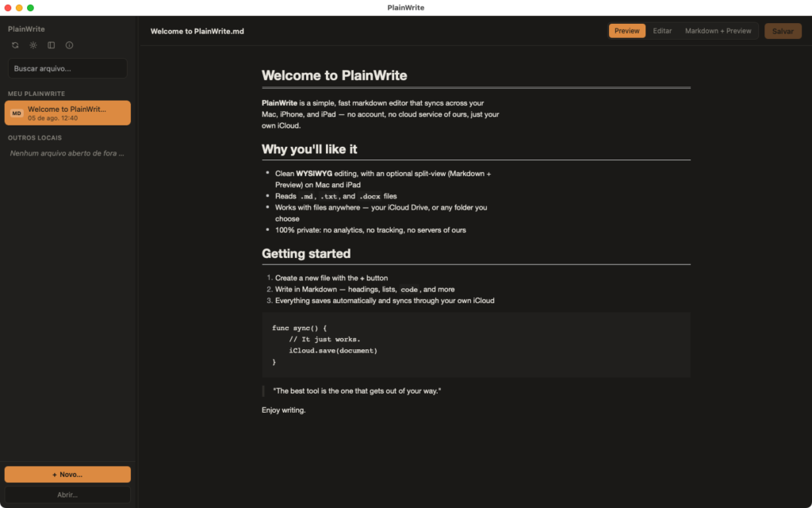Click Create a new file list item
This screenshot has width=812, height=508.
(331, 278)
